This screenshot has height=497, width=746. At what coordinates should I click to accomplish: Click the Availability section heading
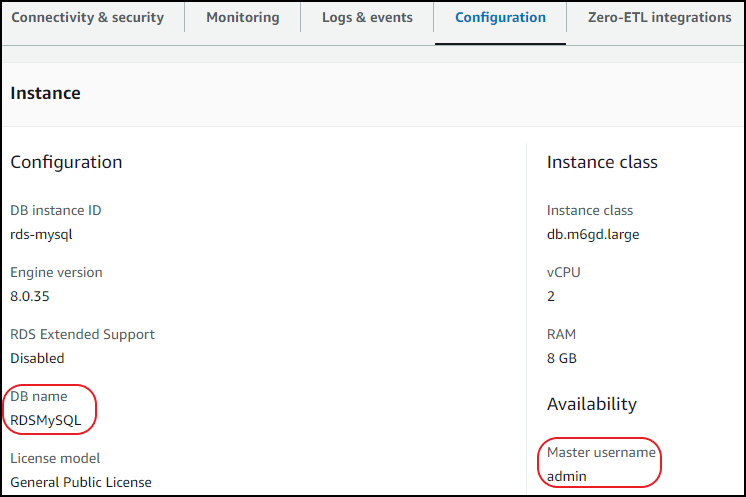(x=592, y=404)
